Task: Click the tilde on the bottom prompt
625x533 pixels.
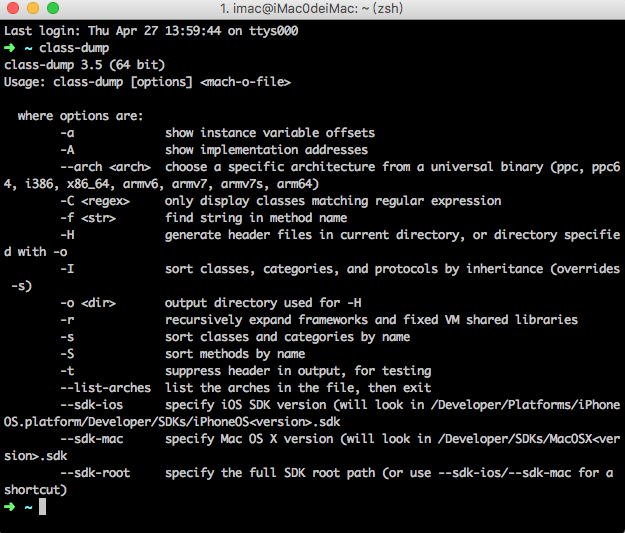Action: click(x=28, y=507)
